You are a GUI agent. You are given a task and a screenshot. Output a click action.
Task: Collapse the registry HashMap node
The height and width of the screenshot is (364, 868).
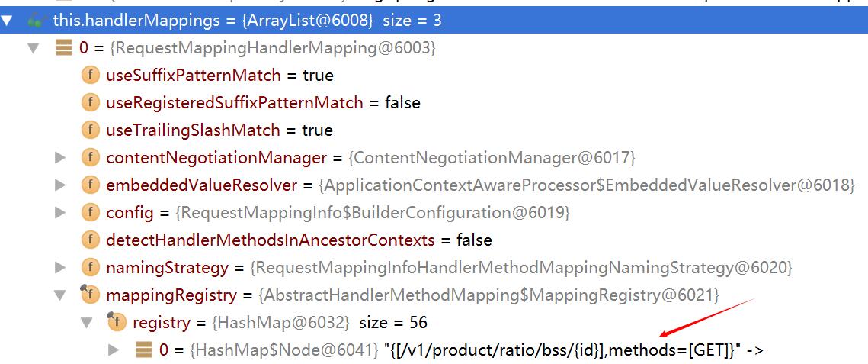[87, 323]
